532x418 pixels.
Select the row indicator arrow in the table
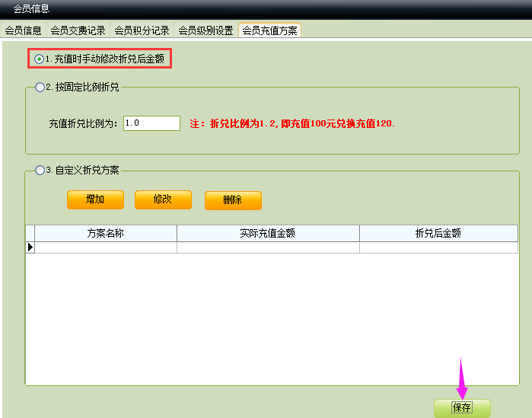[x=30, y=247]
